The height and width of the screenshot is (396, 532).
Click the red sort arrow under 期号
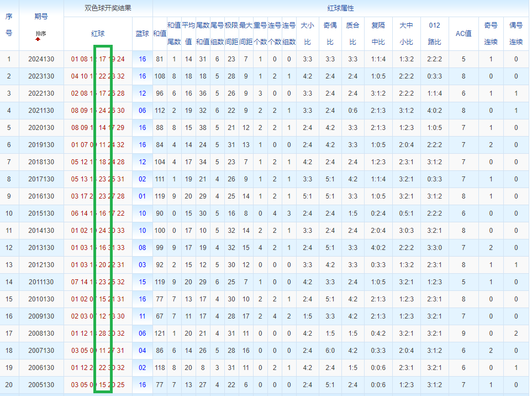coord(38,39)
